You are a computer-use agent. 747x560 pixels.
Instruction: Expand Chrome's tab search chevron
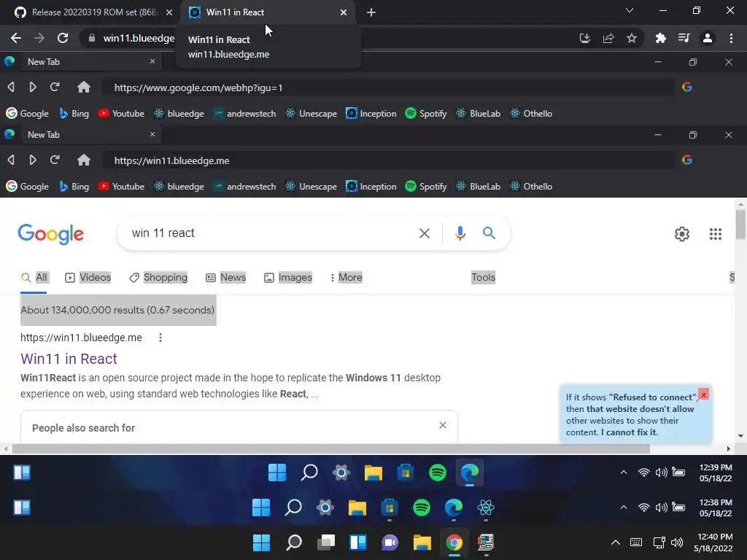[x=630, y=10]
